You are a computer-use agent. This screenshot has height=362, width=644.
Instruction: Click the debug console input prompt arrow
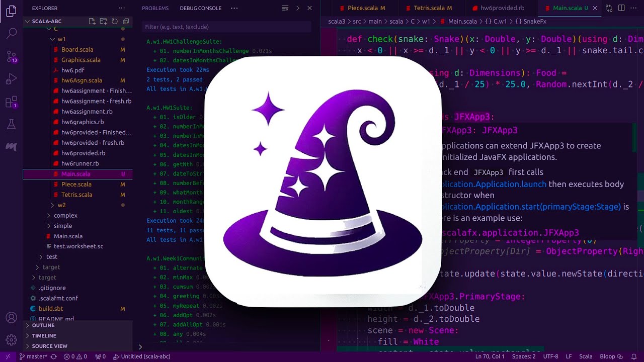140,346
